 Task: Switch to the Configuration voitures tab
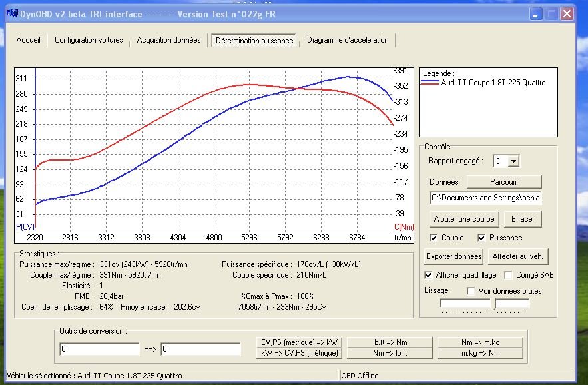(89, 40)
